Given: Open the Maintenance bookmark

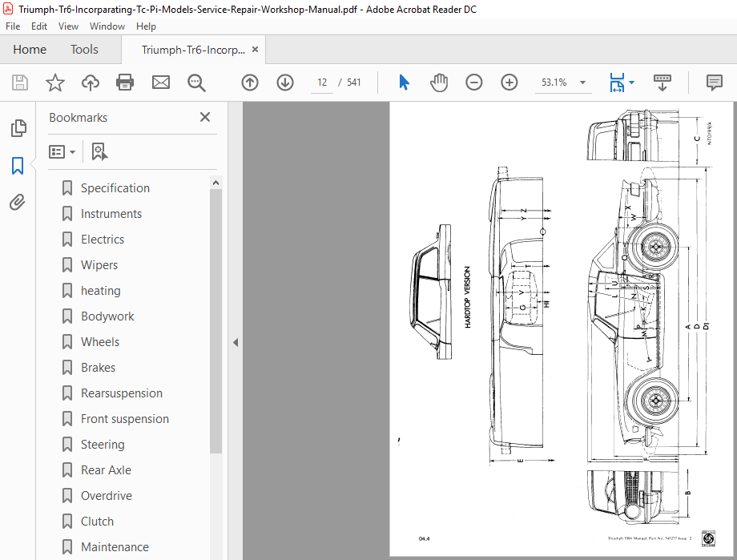Looking at the screenshot, I should 115,547.
